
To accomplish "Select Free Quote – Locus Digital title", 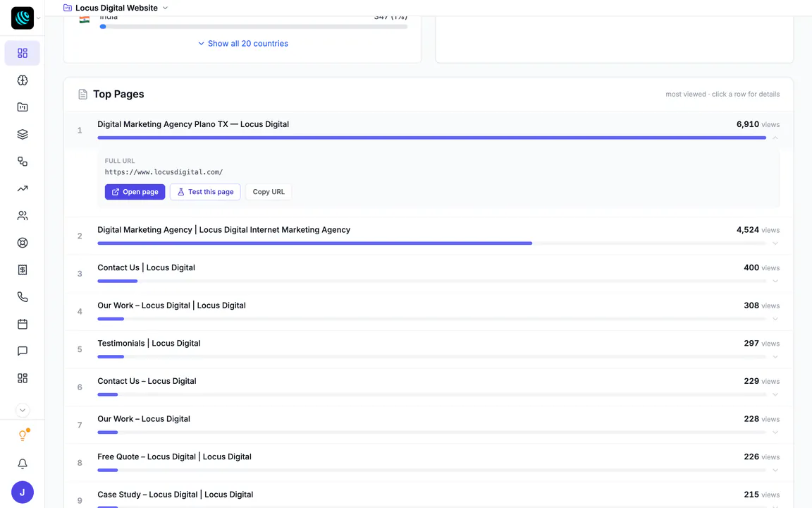I will click(x=175, y=457).
